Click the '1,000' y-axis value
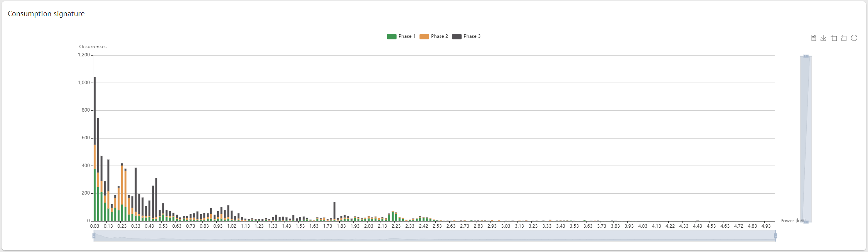Image resolution: width=868 pixels, height=252 pixels. tap(84, 83)
